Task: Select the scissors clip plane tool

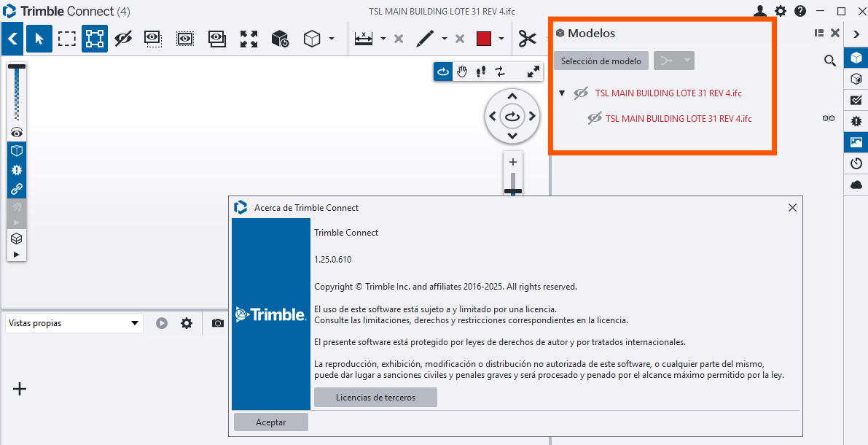Action: (x=528, y=39)
